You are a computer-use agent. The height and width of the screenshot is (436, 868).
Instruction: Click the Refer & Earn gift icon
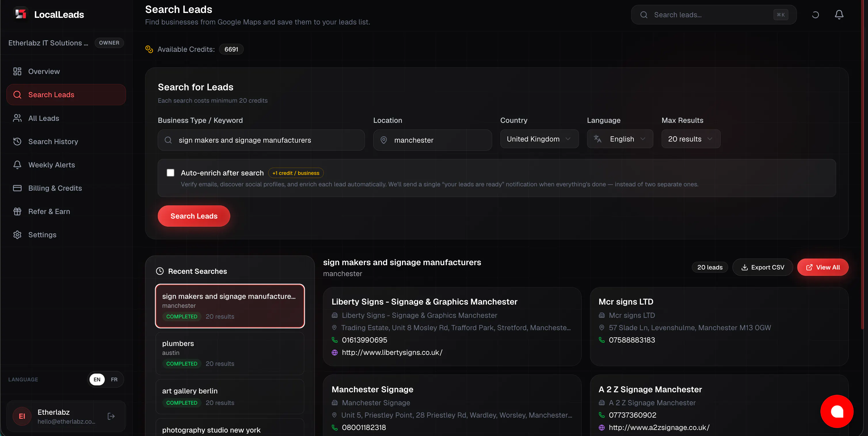17,211
